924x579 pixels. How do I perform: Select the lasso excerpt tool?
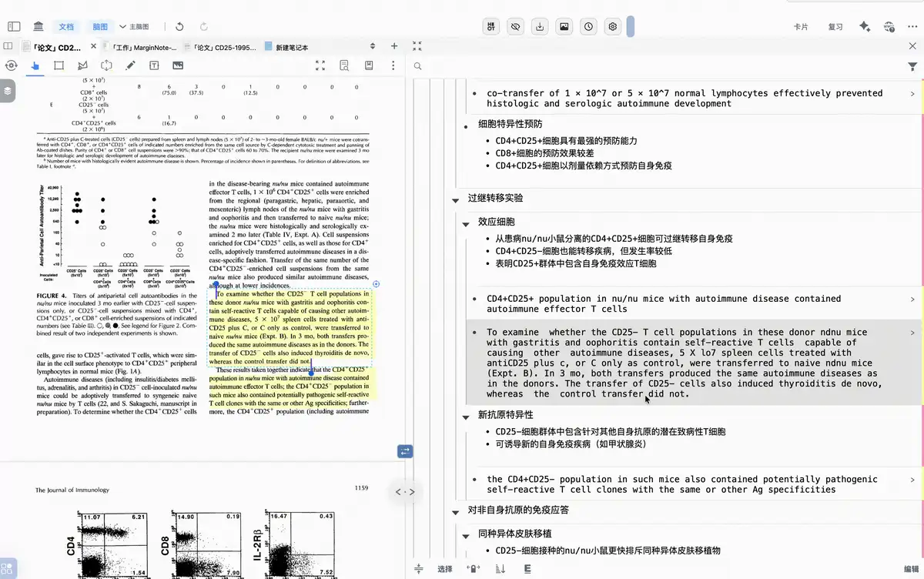[83, 65]
